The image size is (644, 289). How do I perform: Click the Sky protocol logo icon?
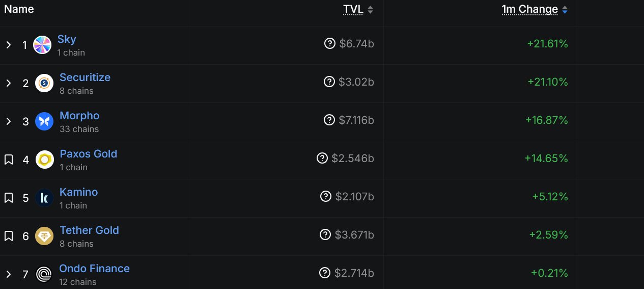pyautogui.click(x=42, y=45)
